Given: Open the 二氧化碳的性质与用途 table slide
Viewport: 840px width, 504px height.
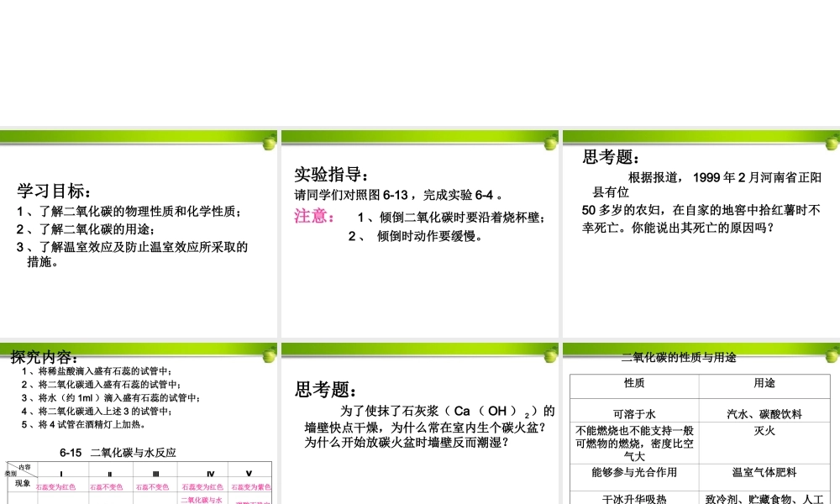Looking at the screenshot, I should click(x=701, y=423).
